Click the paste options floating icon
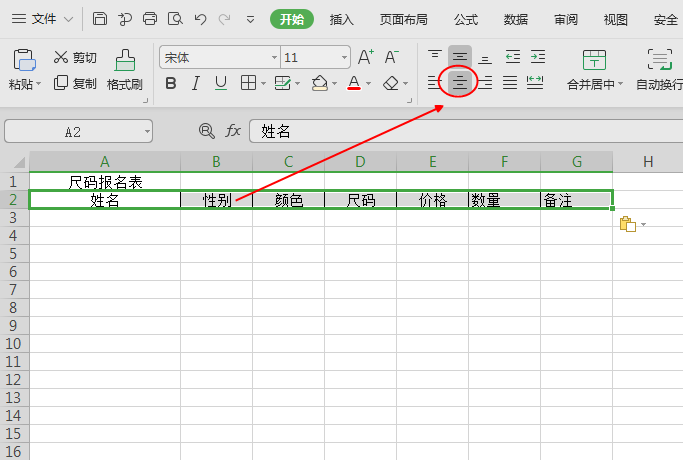The width and height of the screenshot is (683, 460). 628,224
